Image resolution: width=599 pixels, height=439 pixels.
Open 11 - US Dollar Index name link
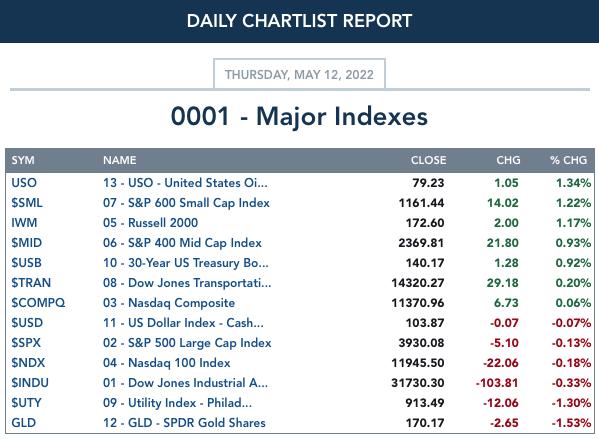coord(183,323)
